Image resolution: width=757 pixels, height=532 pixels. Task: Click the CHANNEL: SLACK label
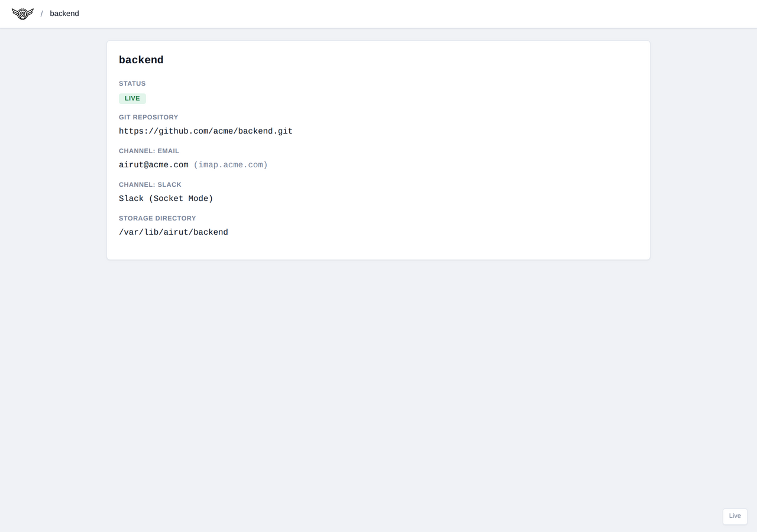(x=150, y=184)
